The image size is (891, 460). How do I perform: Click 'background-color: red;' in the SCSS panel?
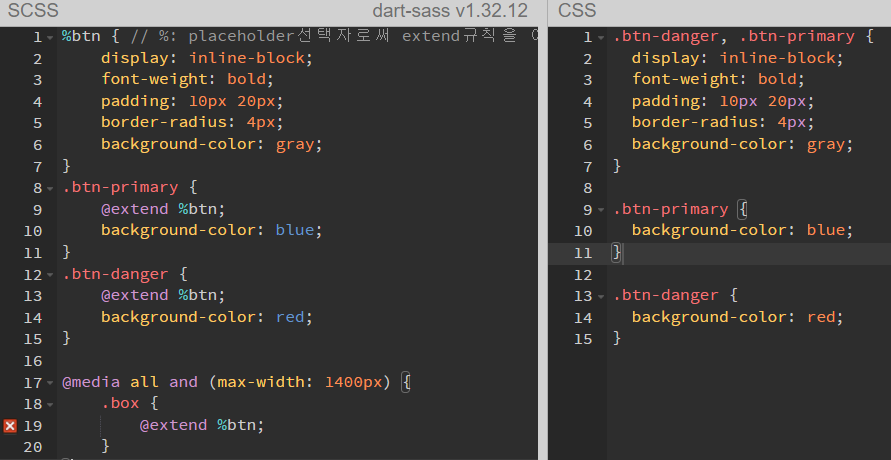[207, 317]
